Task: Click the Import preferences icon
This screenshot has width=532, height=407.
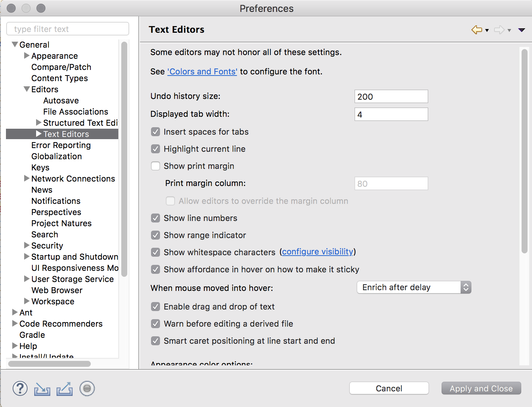Action: click(x=42, y=389)
